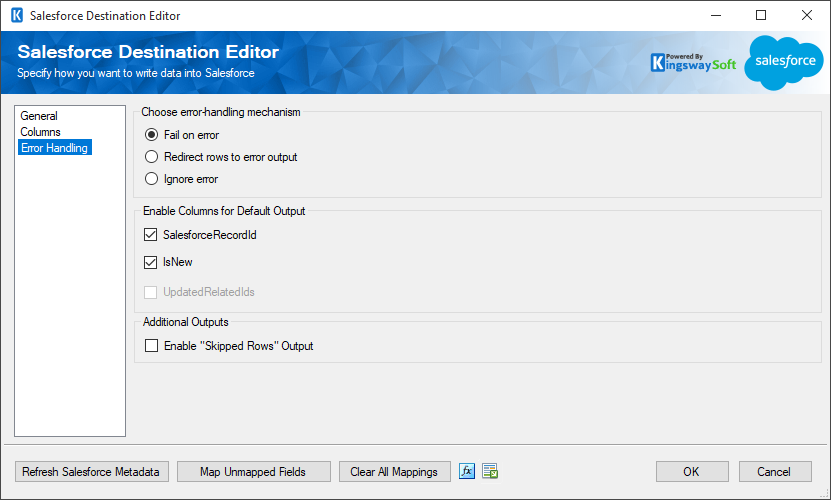Maximize the Salesforce Destination Editor window
The width and height of the screenshot is (831, 500).
point(761,15)
